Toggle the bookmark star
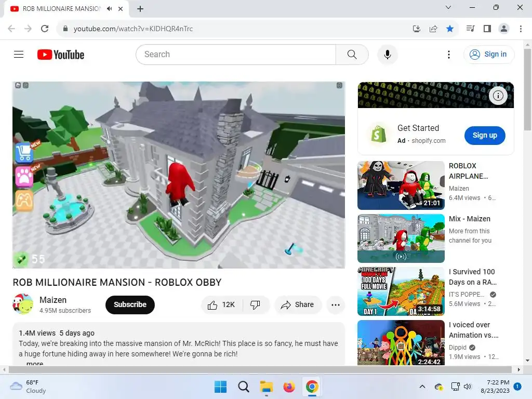 click(449, 29)
